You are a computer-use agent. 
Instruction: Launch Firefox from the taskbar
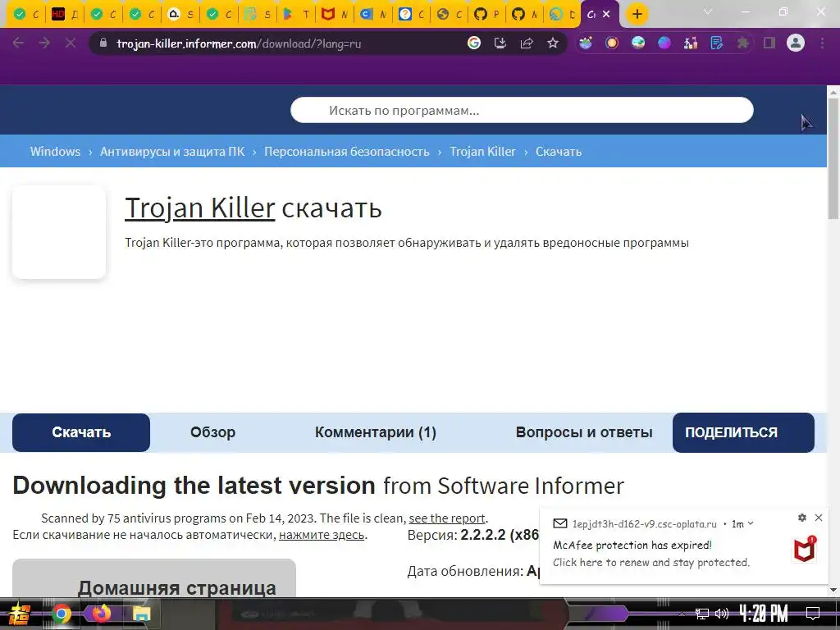point(100,613)
